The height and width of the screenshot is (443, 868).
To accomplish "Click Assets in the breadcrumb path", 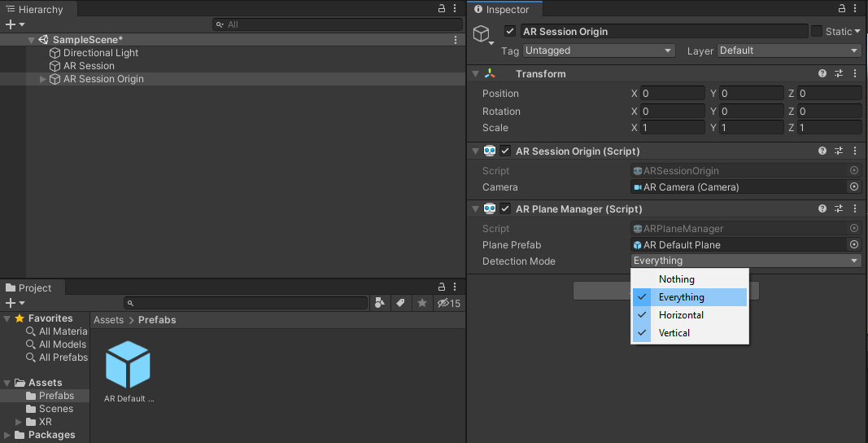I will pyautogui.click(x=108, y=320).
